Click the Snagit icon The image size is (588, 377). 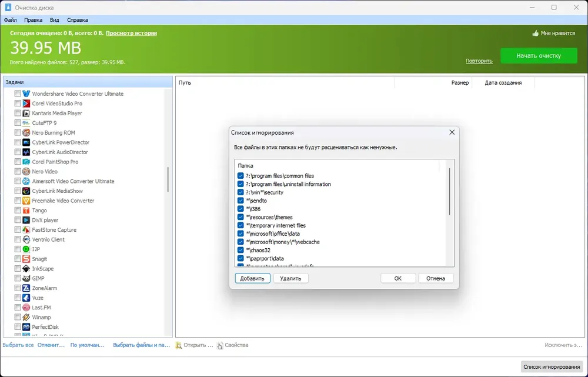[26, 259]
